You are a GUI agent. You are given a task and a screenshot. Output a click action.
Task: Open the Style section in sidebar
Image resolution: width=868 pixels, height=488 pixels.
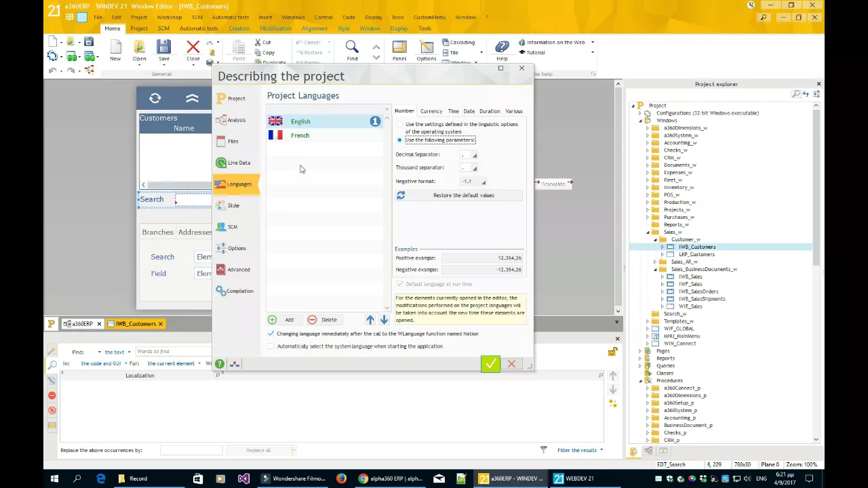[228, 205]
